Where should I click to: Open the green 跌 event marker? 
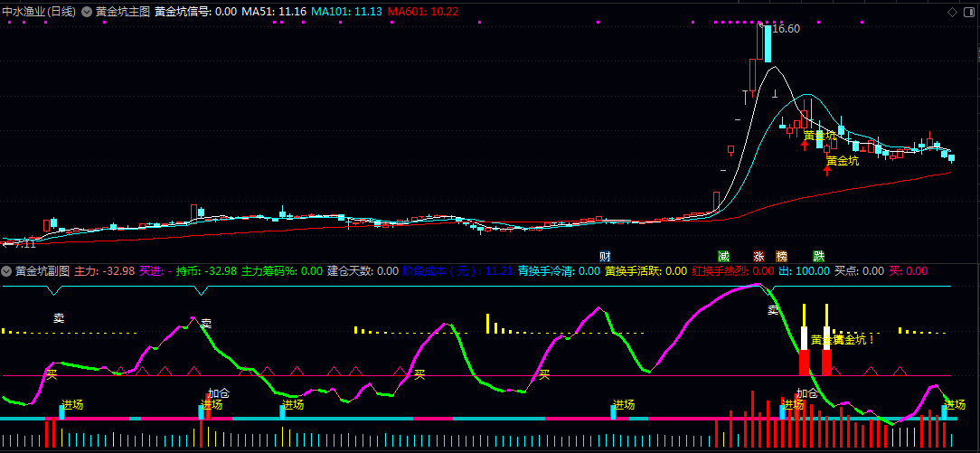point(819,256)
